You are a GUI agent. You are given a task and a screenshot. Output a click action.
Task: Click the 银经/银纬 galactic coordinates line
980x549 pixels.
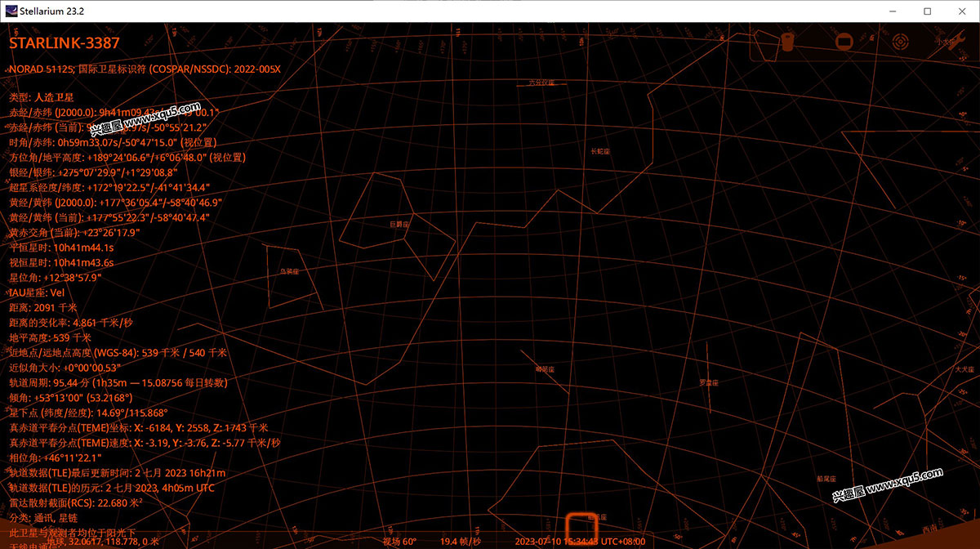(x=93, y=172)
